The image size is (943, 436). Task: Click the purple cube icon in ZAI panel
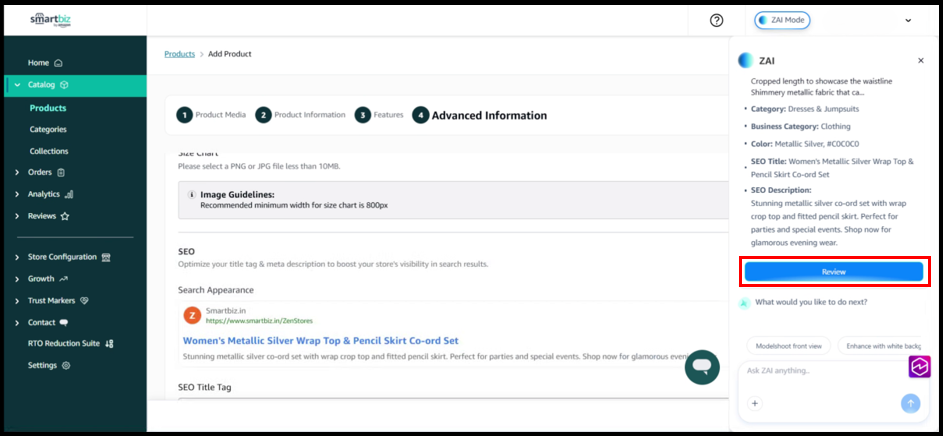point(919,366)
